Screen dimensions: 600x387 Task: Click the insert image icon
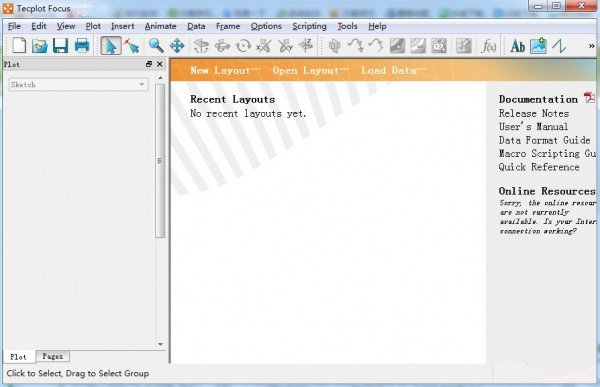[538, 46]
